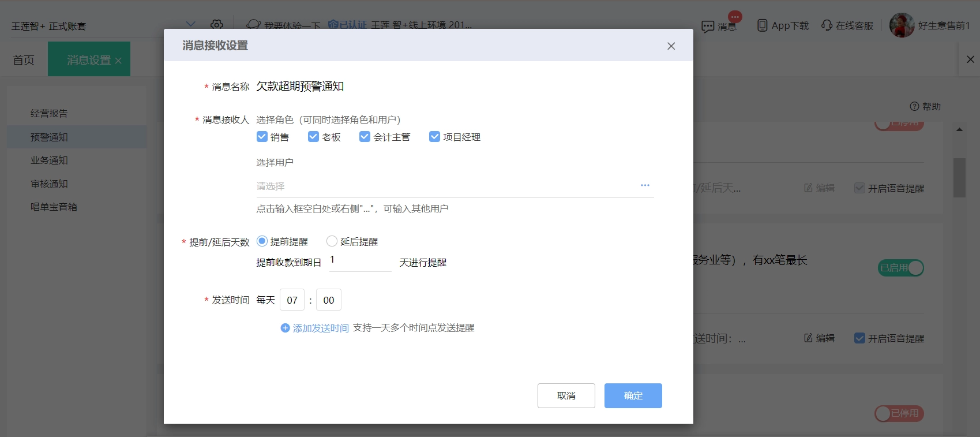This screenshot has width=980, height=437.
Task: Open App下载 phone icon
Action: click(x=762, y=25)
